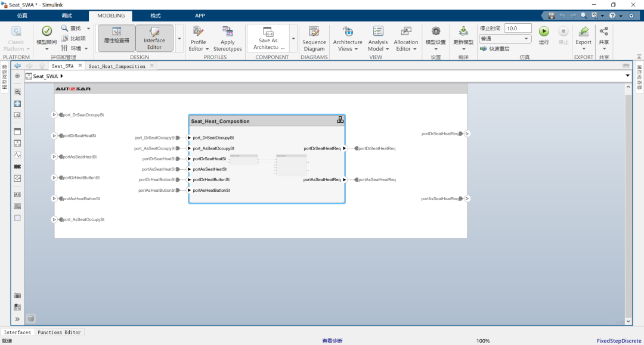Click the image annotation palette icon
Image resolution: width=644 pixels, height=345 pixels.
17,206
